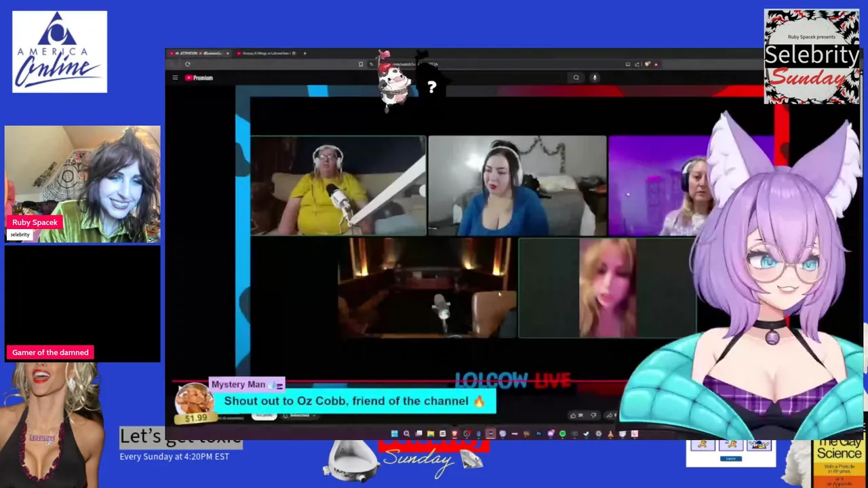The height and width of the screenshot is (488, 868).
Task: Select the blue-top woman video tile
Action: click(517, 186)
